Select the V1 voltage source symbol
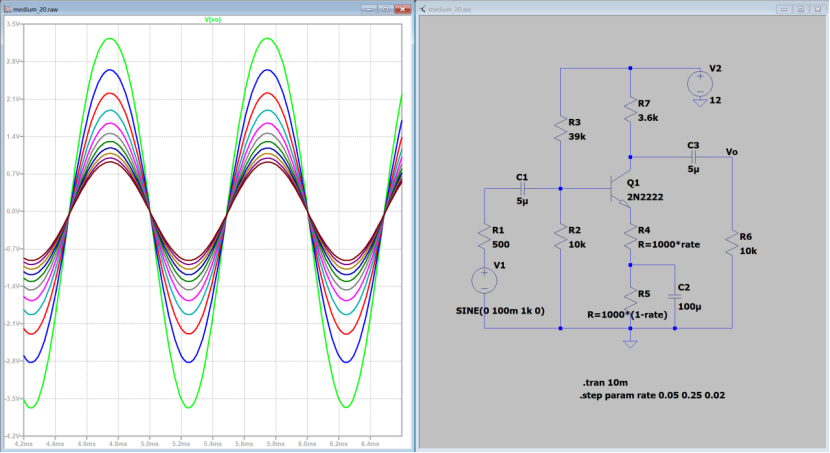 pos(484,280)
